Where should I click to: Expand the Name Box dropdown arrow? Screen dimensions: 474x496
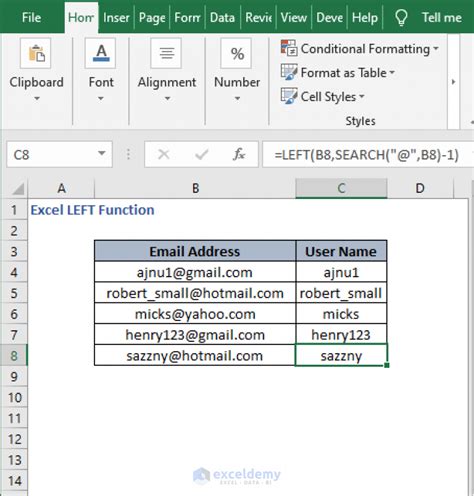click(102, 153)
